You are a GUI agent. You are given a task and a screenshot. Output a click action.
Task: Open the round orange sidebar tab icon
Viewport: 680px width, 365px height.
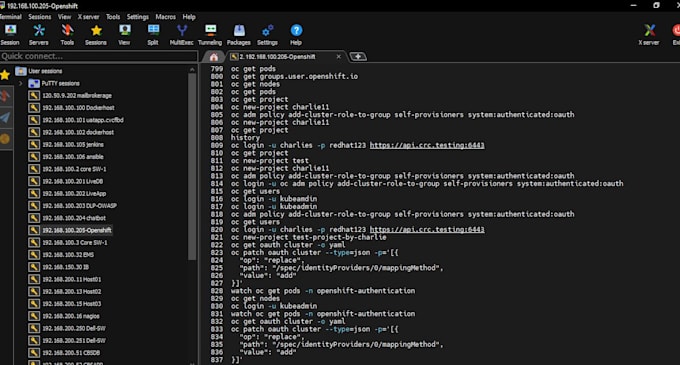[x=5, y=139]
